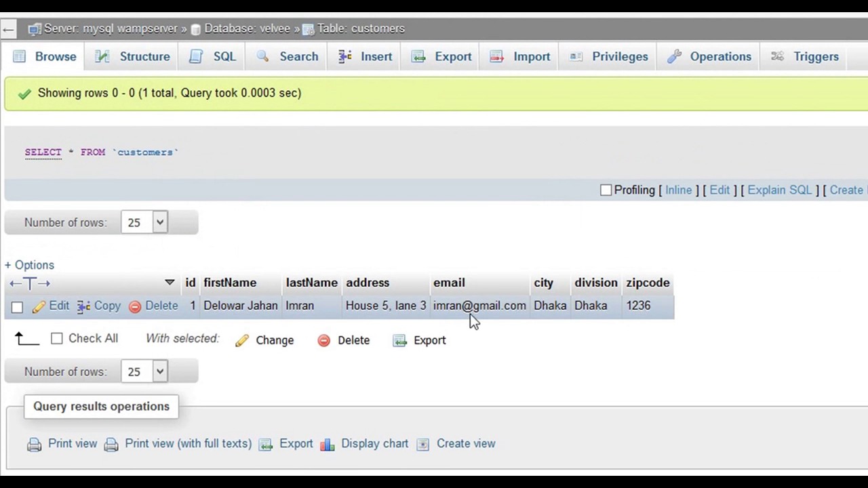
Task: Open the SQL tab
Action: coord(213,56)
